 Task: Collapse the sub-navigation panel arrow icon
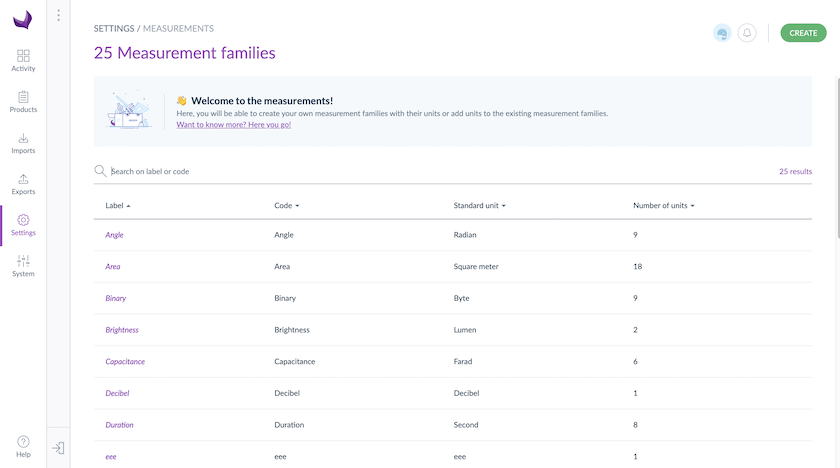coord(58,448)
